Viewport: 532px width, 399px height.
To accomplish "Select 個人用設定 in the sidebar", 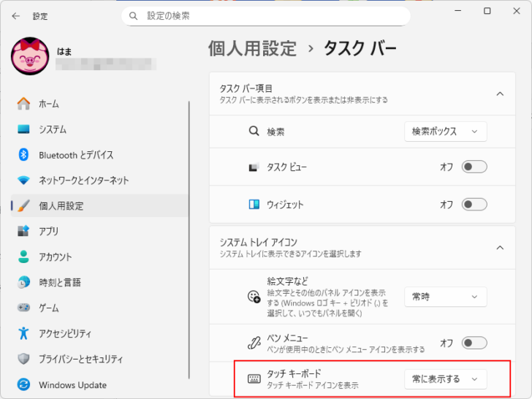I will (x=99, y=205).
